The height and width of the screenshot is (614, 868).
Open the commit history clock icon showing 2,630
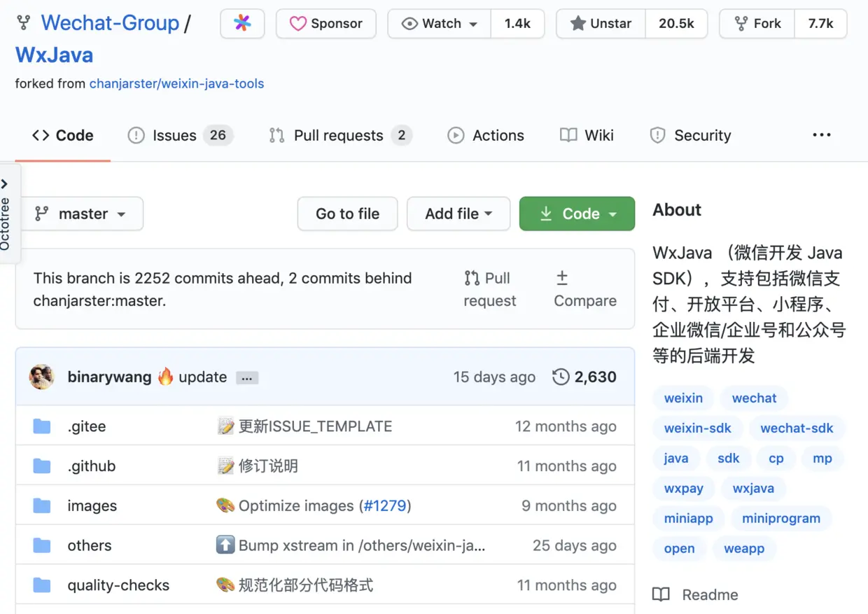coord(561,377)
